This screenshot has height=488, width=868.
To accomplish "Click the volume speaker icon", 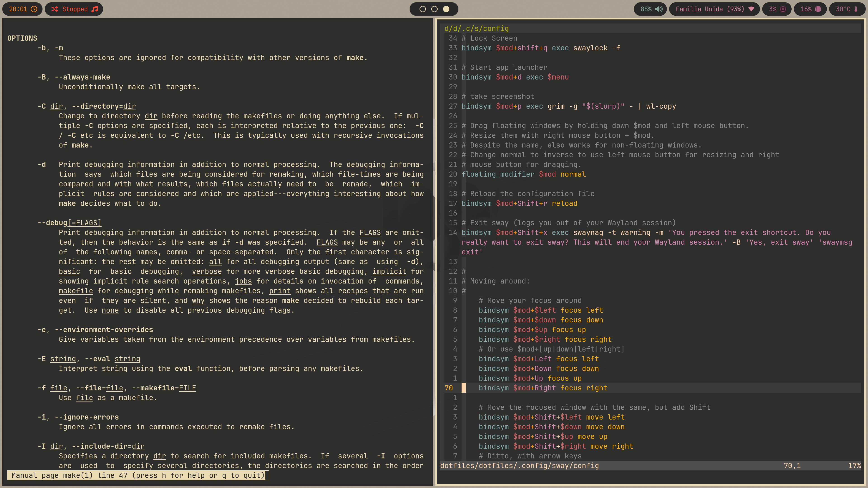I will tap(659, 9).
